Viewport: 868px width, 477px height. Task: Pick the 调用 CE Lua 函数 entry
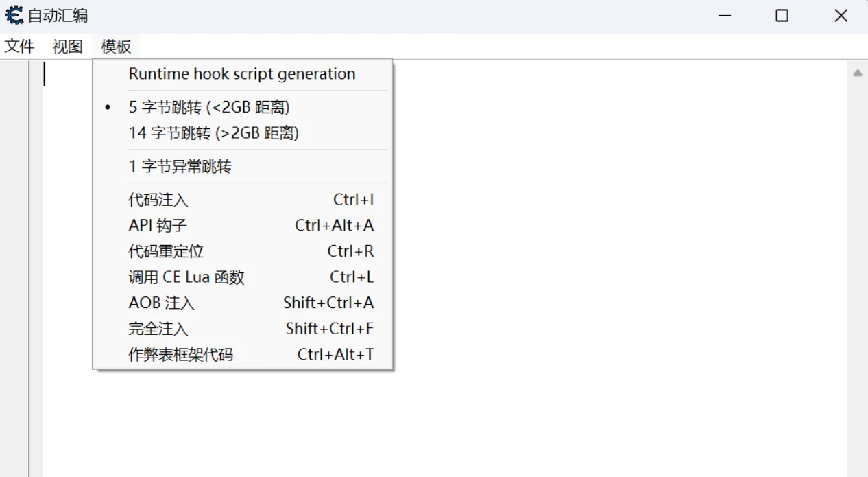[186, 277]
